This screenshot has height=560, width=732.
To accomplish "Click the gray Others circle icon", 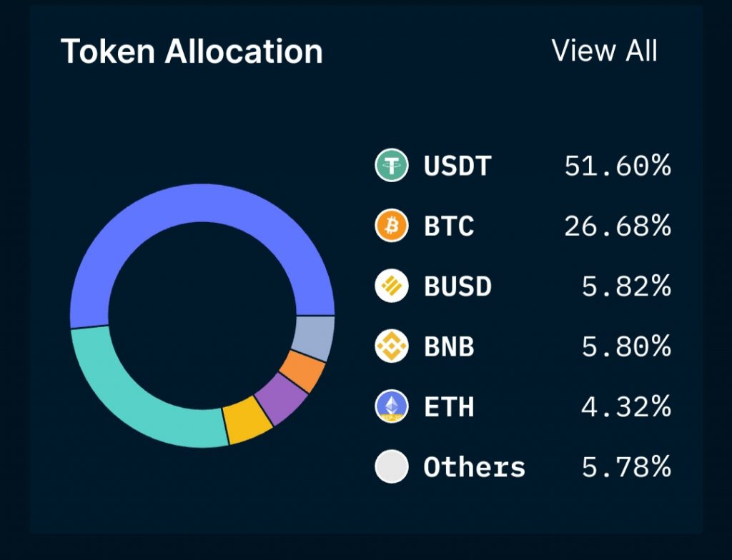I will [391, 467].
